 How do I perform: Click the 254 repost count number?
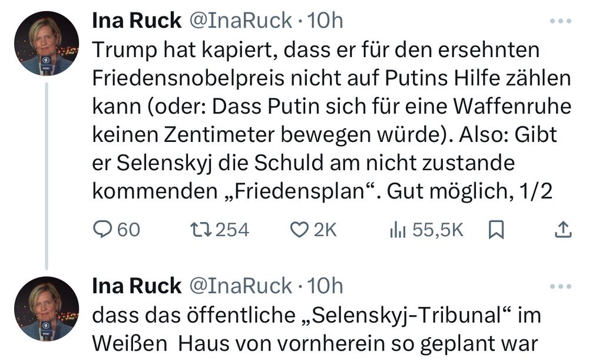232,230
